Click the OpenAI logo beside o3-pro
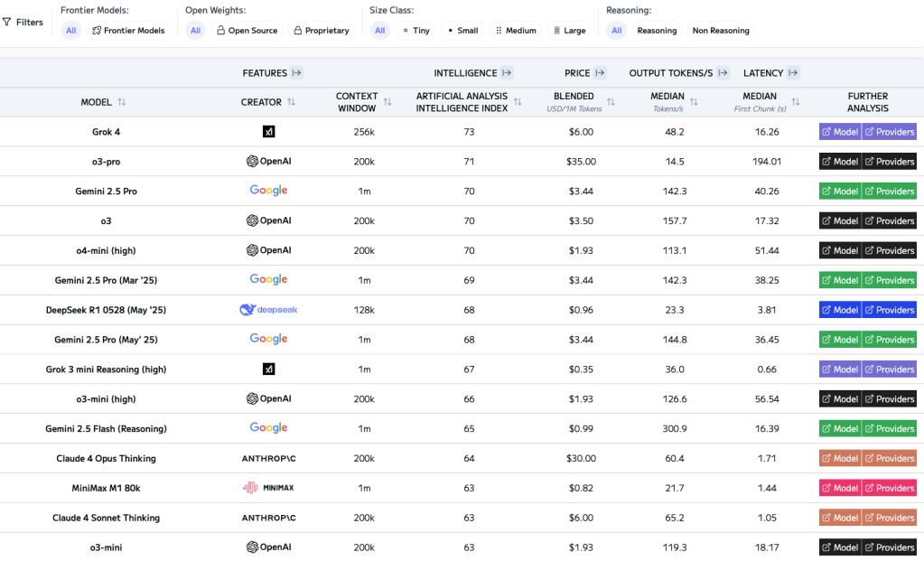This screenshot has width=924, height=561. [254, 161]
